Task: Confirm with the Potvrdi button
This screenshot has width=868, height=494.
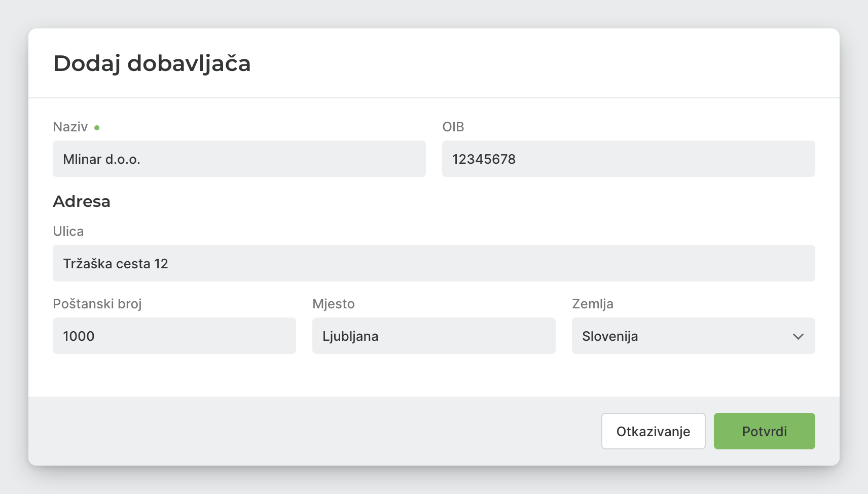Action: coord(765,431)
